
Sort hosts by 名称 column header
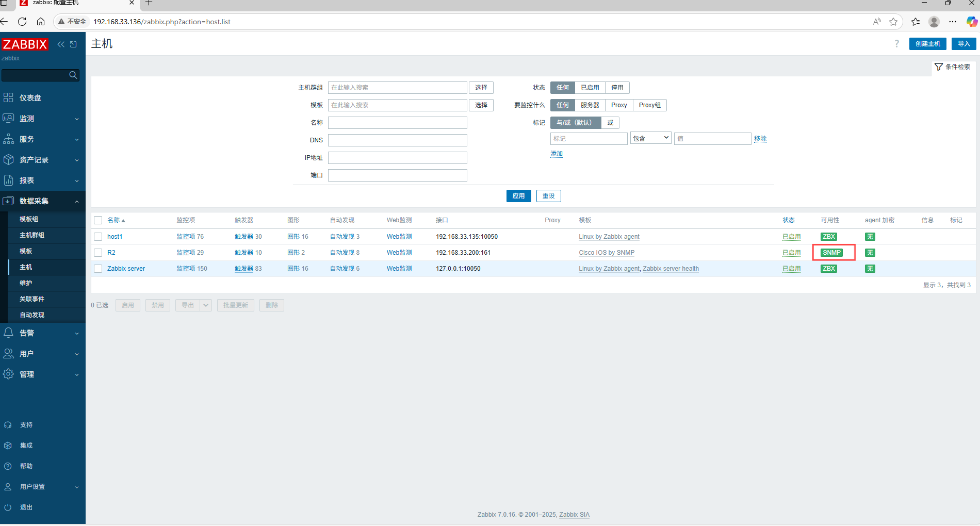(116, 220)
